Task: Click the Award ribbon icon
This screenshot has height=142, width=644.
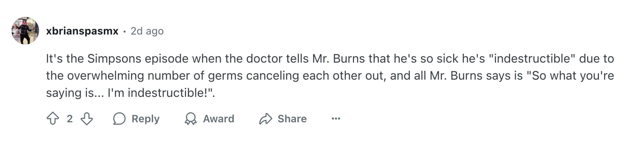Action: click(191, 119)
